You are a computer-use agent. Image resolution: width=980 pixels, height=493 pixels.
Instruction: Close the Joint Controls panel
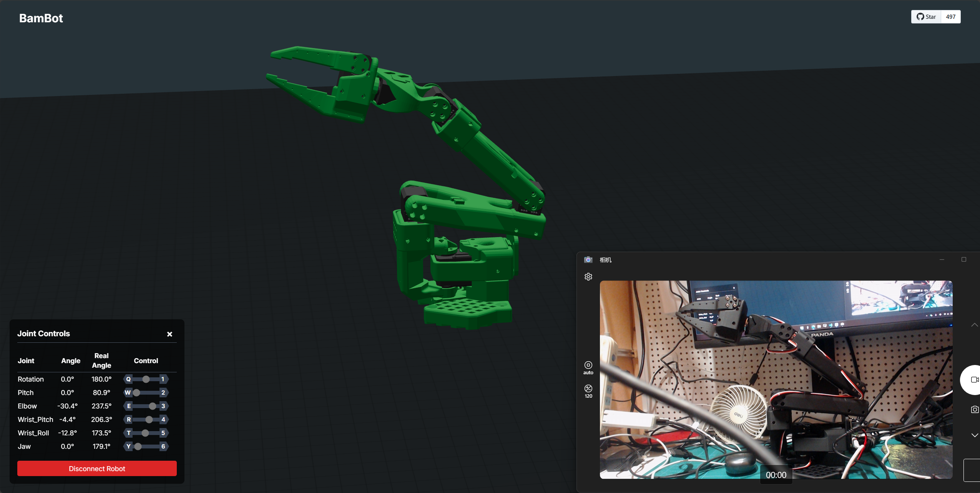169,334
